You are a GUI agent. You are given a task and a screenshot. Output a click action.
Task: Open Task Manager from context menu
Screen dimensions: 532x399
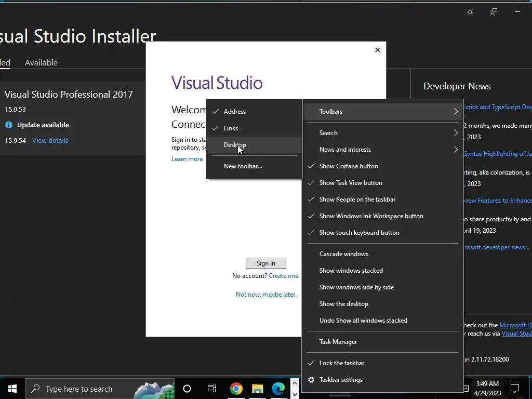[383, 342]
